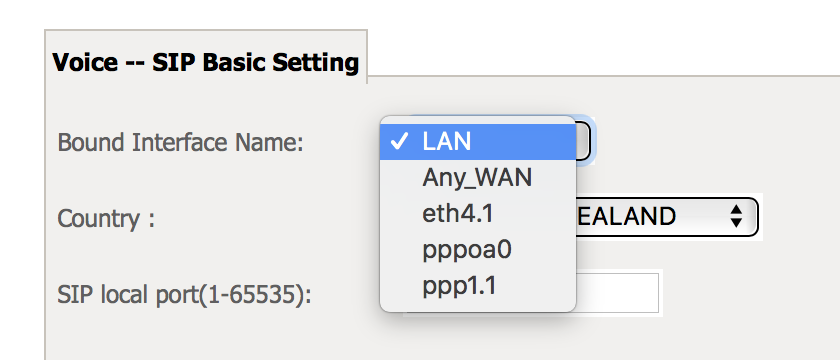
Task: Open the Country dropdown showing ZEALAND
Action: pos(666,216)
